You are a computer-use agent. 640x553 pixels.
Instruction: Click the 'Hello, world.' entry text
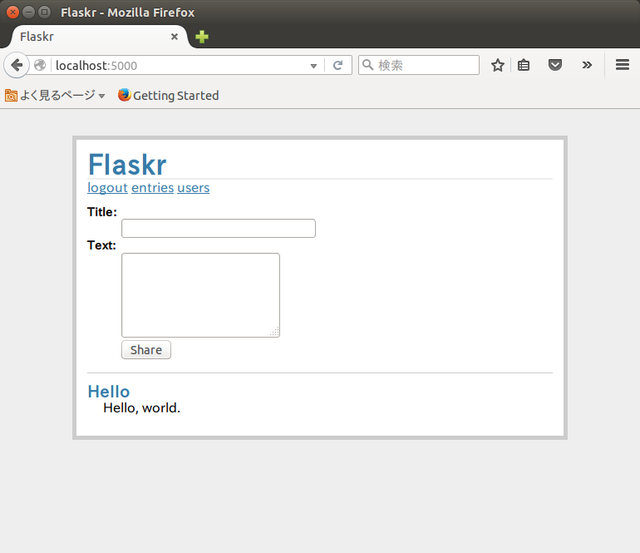click(142, 408)
